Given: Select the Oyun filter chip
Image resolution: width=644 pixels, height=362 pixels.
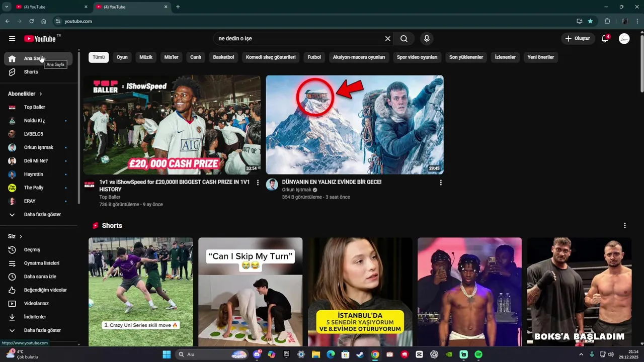Looking at the screenshot, I should (x=122, y=57).
